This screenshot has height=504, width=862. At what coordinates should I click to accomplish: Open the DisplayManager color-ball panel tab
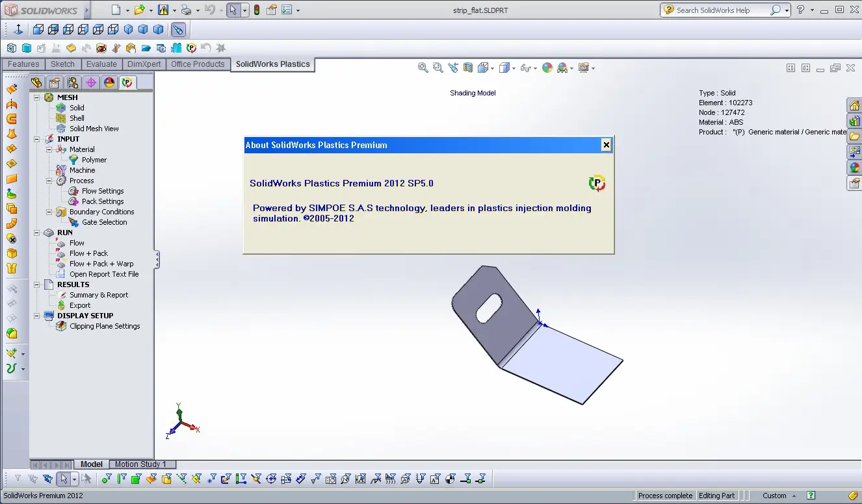click(x=109, y=82)
